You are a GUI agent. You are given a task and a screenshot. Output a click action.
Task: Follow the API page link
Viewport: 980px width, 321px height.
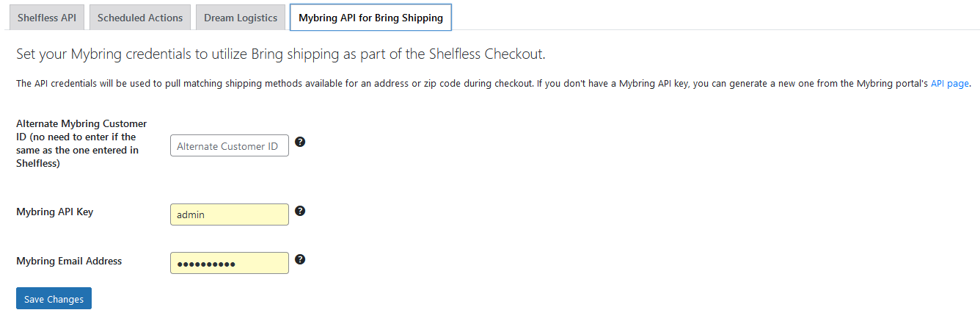point(950,84)
